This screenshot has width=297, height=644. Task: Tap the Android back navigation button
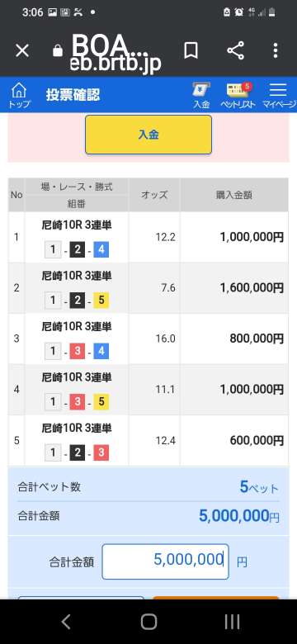[66, 622]
